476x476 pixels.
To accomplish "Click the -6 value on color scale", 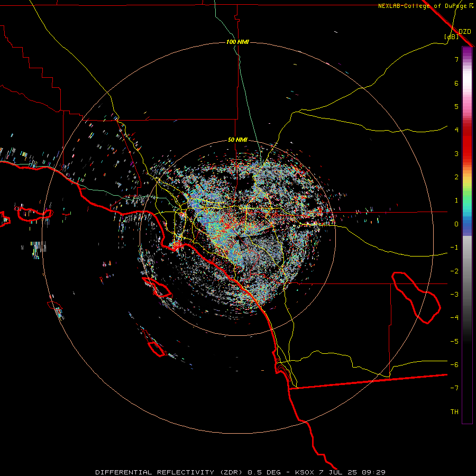I will tap(454, 365).
